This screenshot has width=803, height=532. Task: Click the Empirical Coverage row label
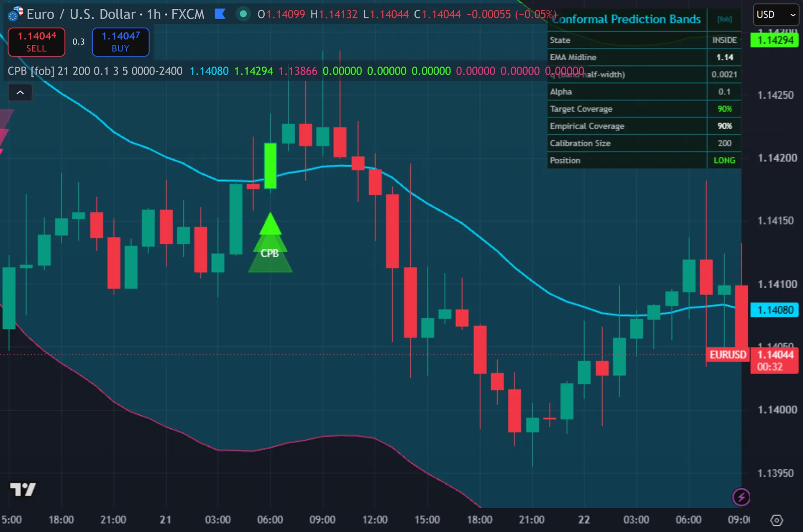[587, 126]
